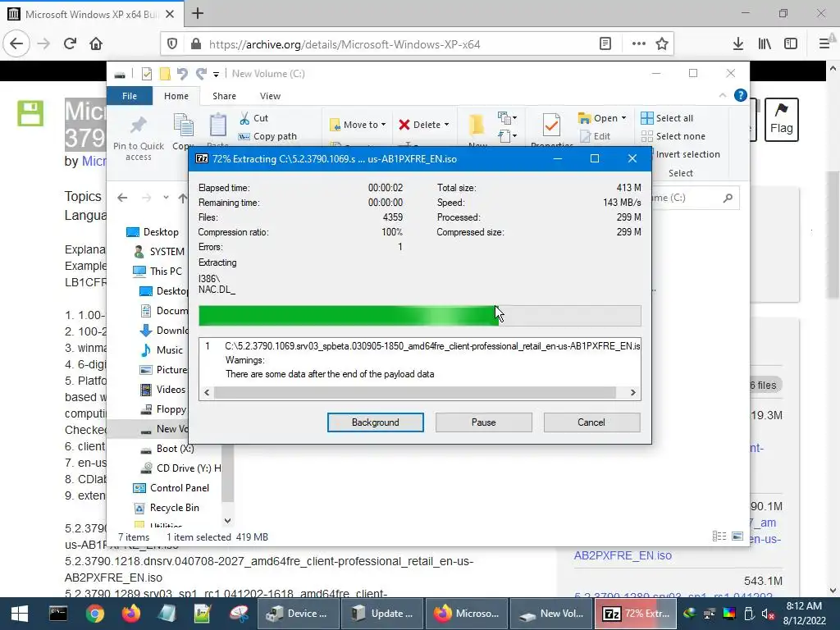Image resolution: width=840 pixels, height=630 pixels.
Task: Click the Properties checkmark icon
Action: [551, 126]
